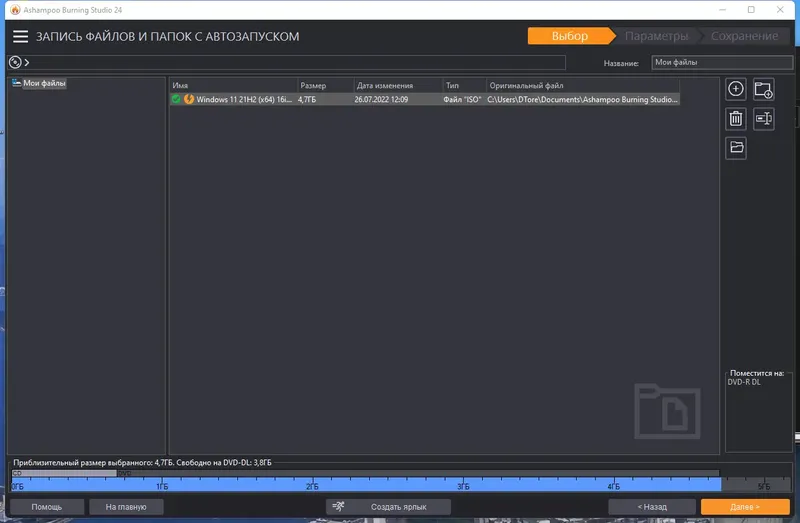Click the Файл "ISO" type cell

point(462,99)
